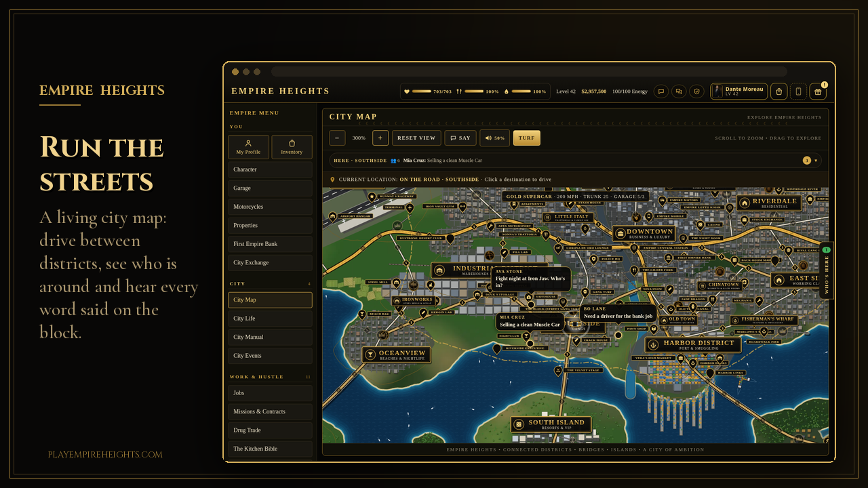Click the Casino dice map pin

click(x=699, y=224)
